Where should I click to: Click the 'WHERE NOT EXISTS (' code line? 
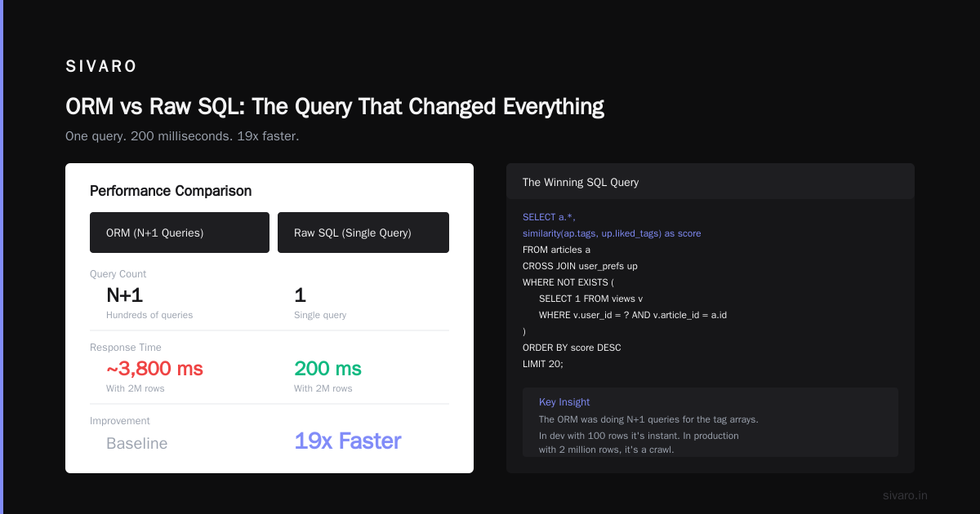point(568,282)
